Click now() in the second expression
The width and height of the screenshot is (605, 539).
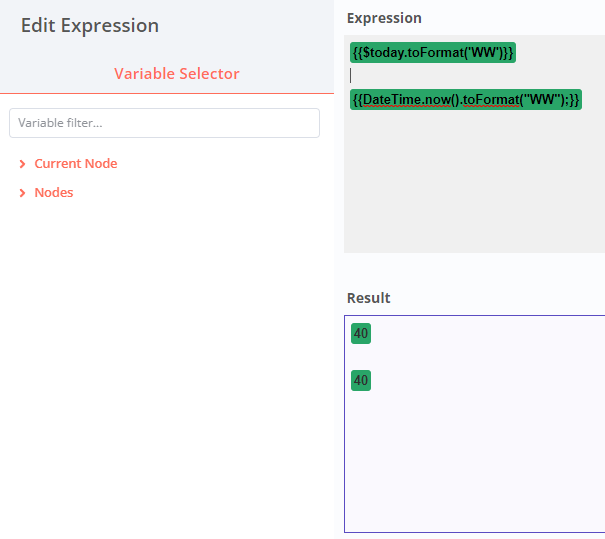click(440, 100)
